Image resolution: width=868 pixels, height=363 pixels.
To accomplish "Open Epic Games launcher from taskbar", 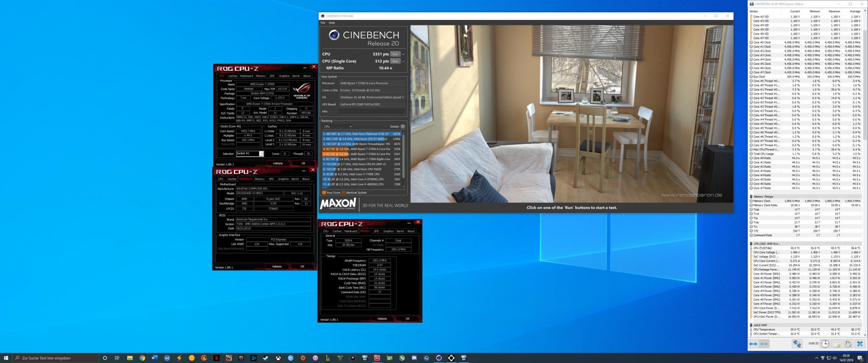I will (241, 358).
